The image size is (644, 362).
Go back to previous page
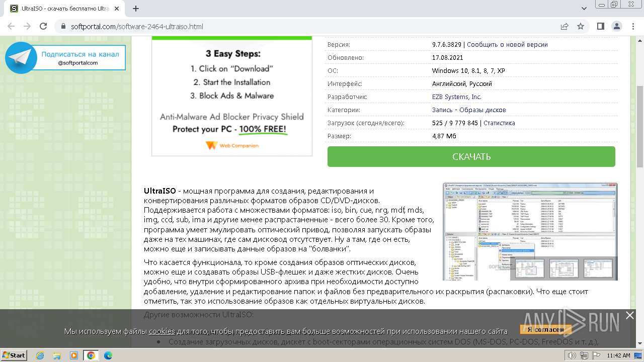pos(11,26)
